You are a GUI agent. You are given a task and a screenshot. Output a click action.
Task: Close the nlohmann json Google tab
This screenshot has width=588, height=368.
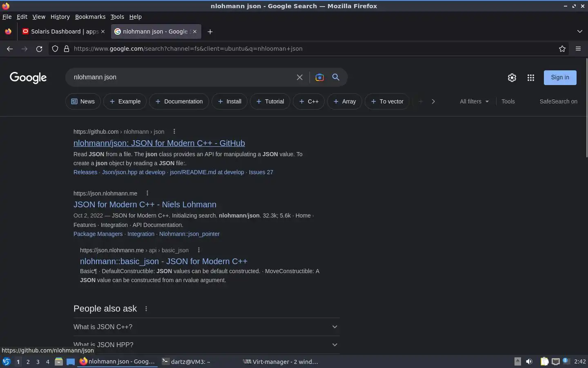(195, 31)
